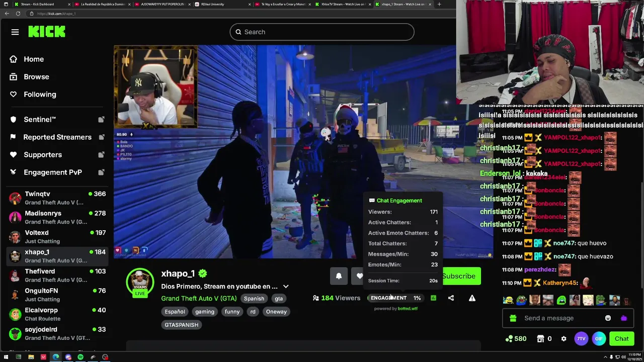The image size is (644, 362).
Task: Select the Spanish language tag
Action: 254,299
